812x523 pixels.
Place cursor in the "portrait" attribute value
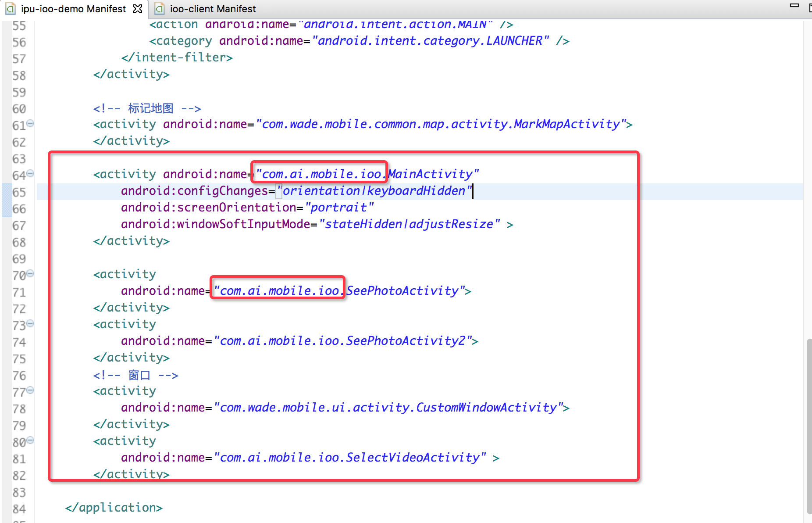pyautogui.click(x=339, y=208)
